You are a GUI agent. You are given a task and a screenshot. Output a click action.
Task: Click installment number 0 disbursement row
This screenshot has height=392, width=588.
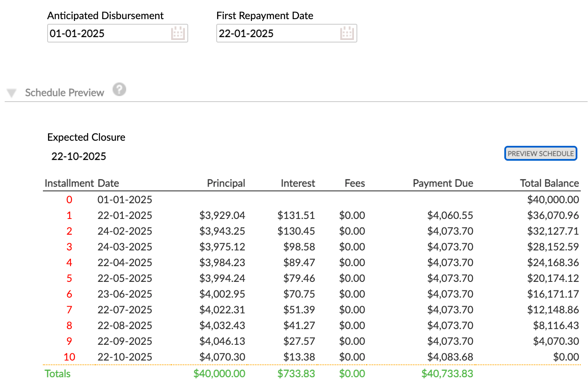click(x=69, y=200)
